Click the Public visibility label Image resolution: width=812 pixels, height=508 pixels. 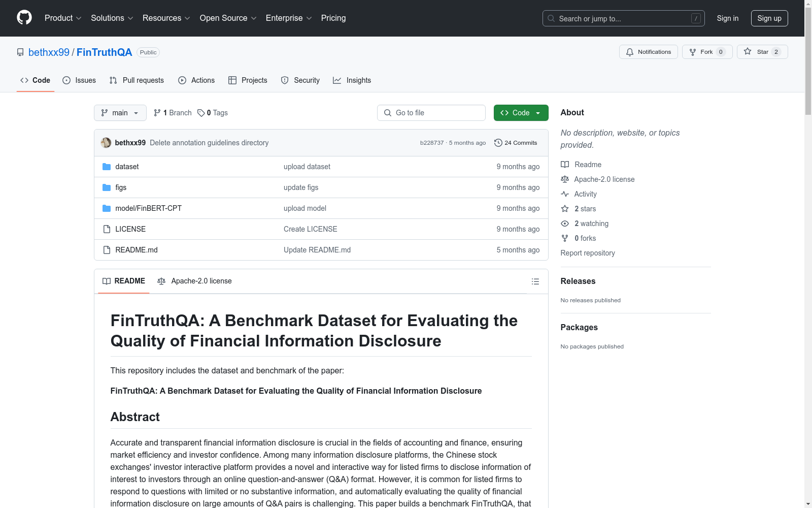pos(148,52)
